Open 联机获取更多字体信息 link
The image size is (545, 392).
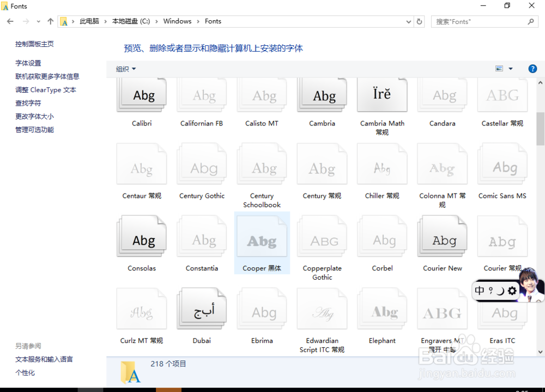(x=47, y=76)
